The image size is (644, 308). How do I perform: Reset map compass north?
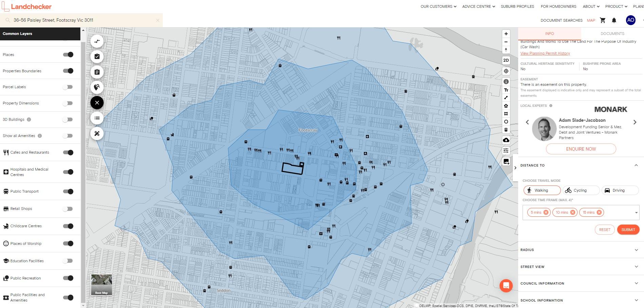tap(506, 50)
